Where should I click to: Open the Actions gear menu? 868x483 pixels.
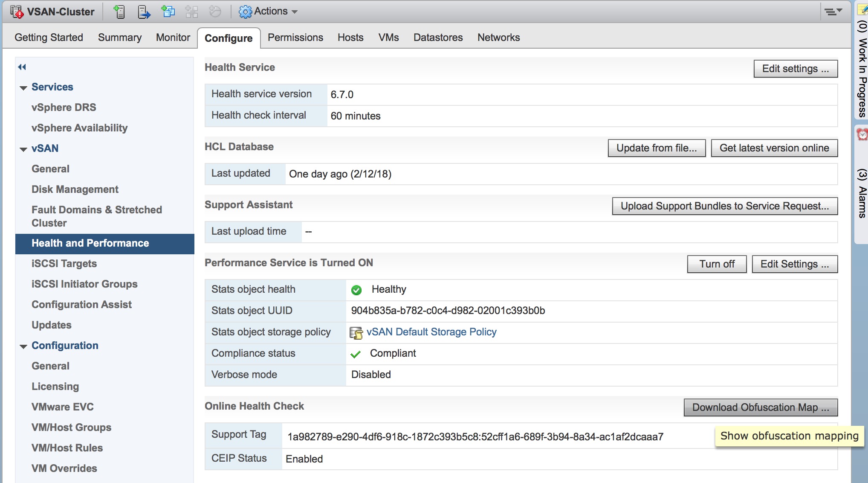(268, 12)
